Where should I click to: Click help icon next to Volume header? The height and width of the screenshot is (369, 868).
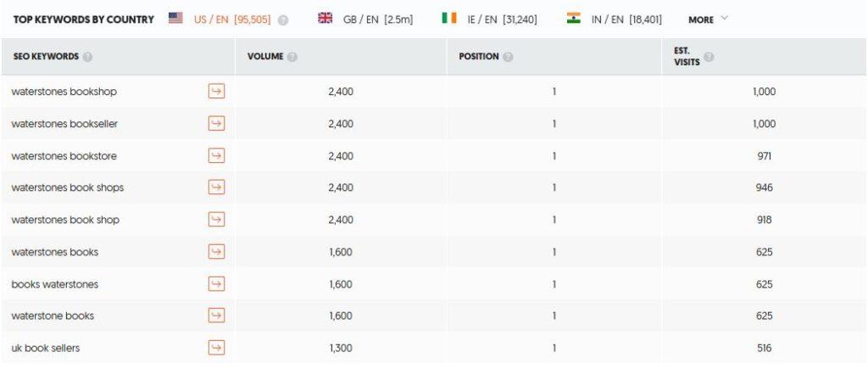[292, 57]
